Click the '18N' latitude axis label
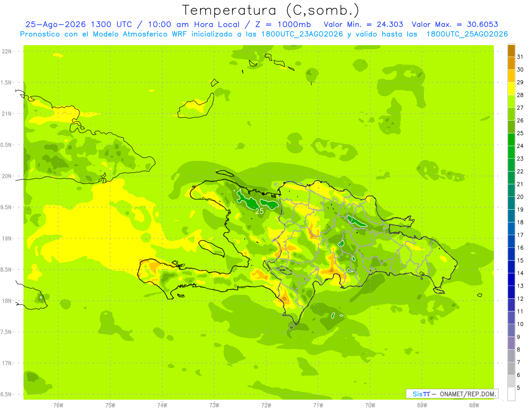The width and height of the screenshot is (532, 411). (7, 301)
